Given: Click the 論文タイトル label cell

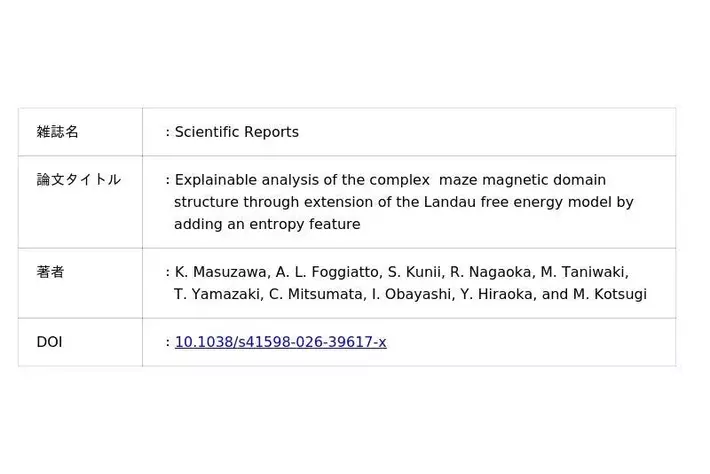Looking at the screenshot, I should point(78,180).
